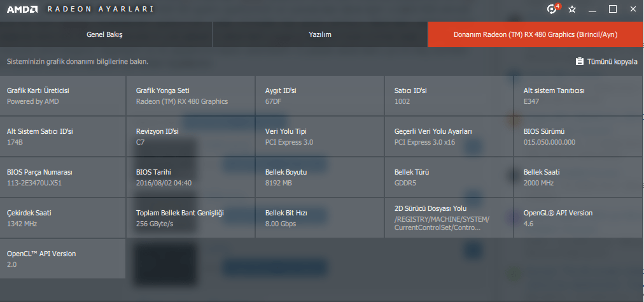This screenshot has width=644, height=302.
Task: Click the Revizyon ID'si value C7
Action: [140, 142]
